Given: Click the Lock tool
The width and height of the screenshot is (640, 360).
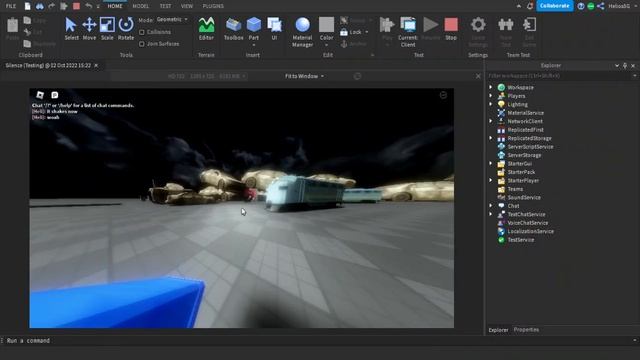Looking at the screenshot, I should point(351,32).
